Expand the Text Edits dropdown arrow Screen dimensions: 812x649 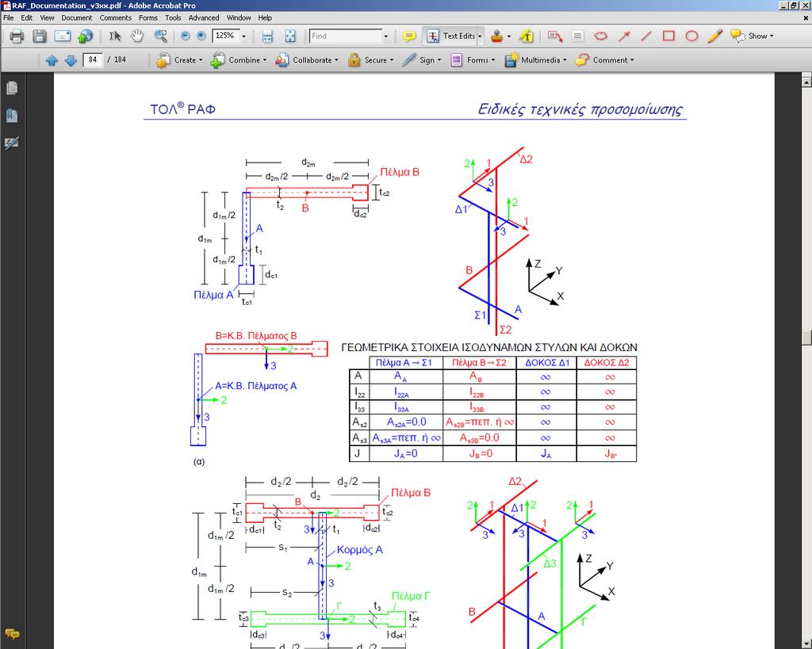pyautogui.click(x=480, y=36)
